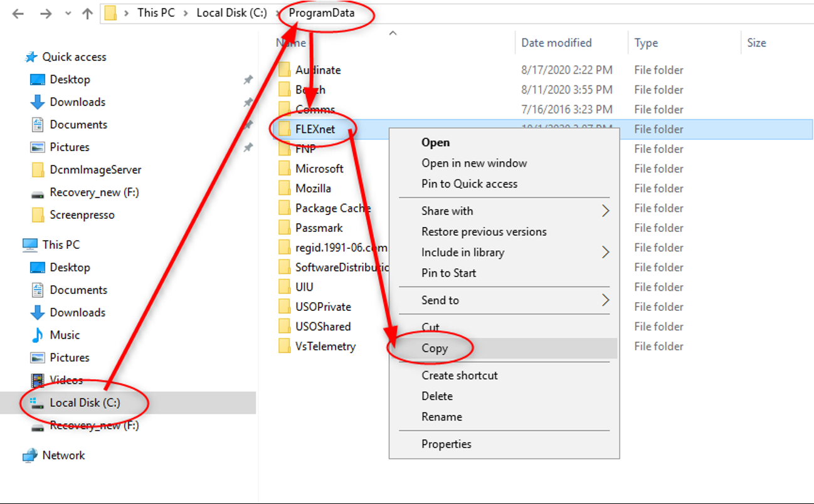Select the Music icon under This PC
Image resolution: width=814 pixels, height=504 pixels.
tap(38, 335)
